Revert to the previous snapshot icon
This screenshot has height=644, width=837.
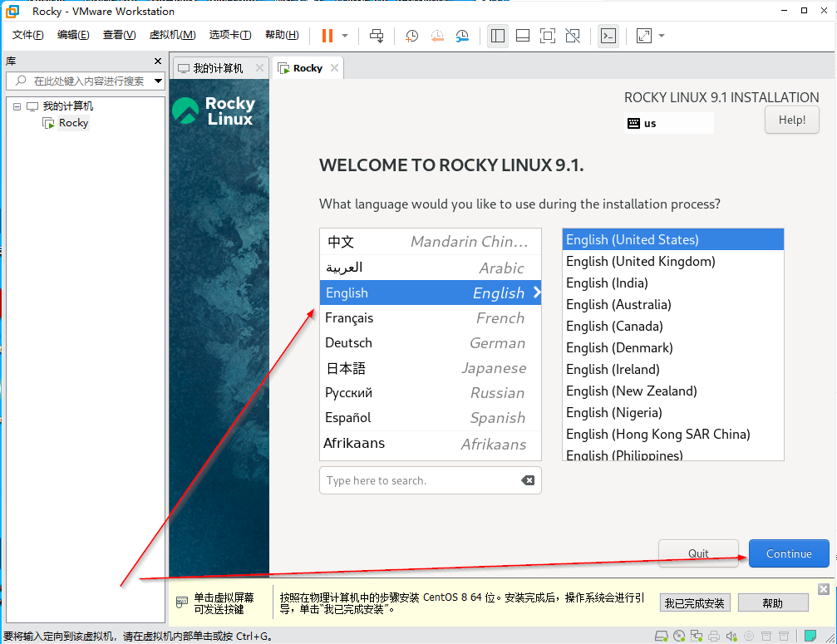coord(437,36)
